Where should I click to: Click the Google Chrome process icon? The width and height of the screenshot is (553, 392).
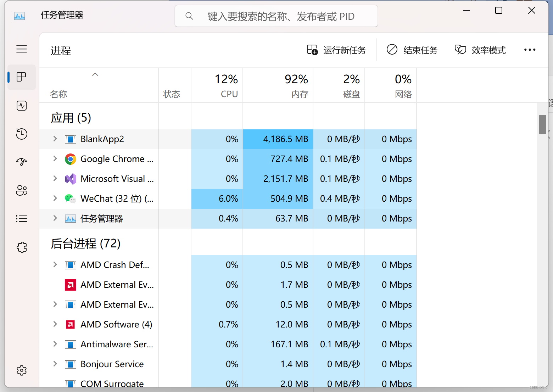[x=71, y=159]
